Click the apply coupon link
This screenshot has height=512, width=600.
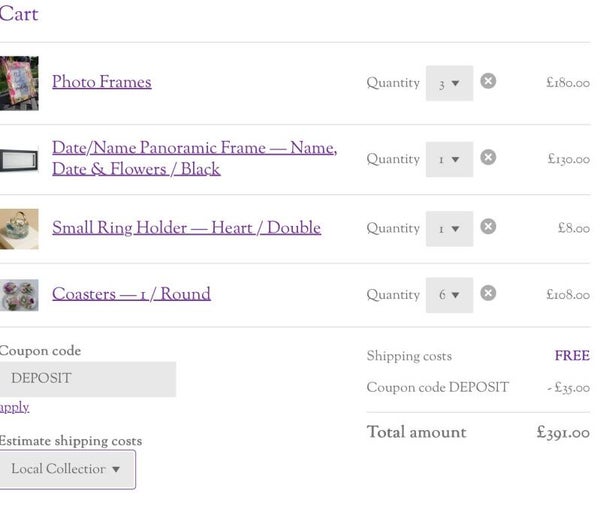point(14,407)
